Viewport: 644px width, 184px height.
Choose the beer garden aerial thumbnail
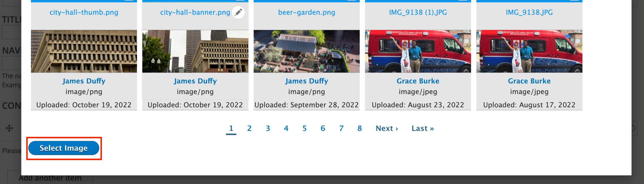coord(306,51)
